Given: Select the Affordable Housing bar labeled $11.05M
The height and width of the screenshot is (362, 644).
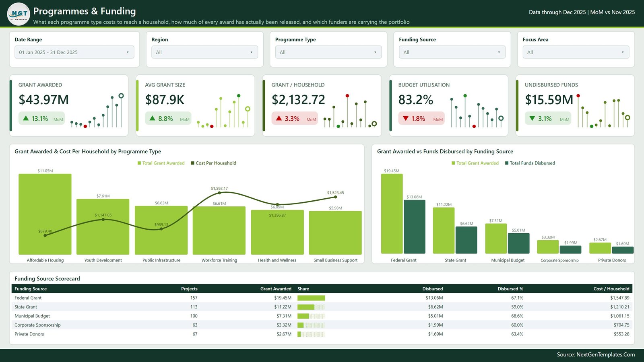Looking at the screenshot, I should [x=45, y=214].
